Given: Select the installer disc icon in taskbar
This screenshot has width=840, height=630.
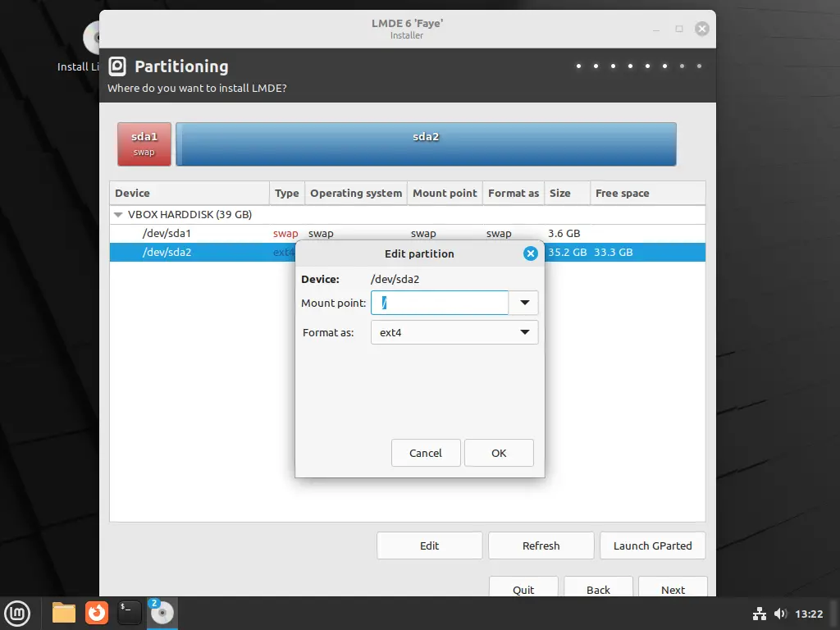Looking at the screenshot, I should 162,613.
